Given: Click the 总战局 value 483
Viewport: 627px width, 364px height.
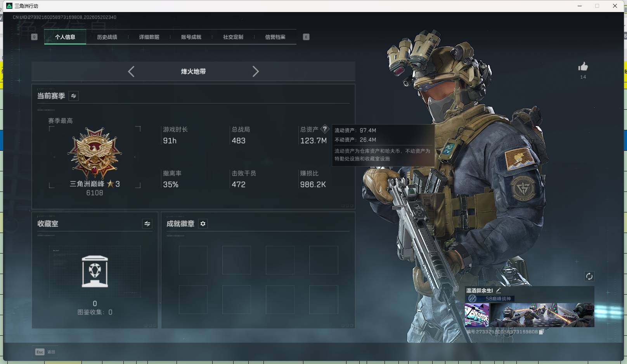Looking at the screenshot, I should (239, 141).
